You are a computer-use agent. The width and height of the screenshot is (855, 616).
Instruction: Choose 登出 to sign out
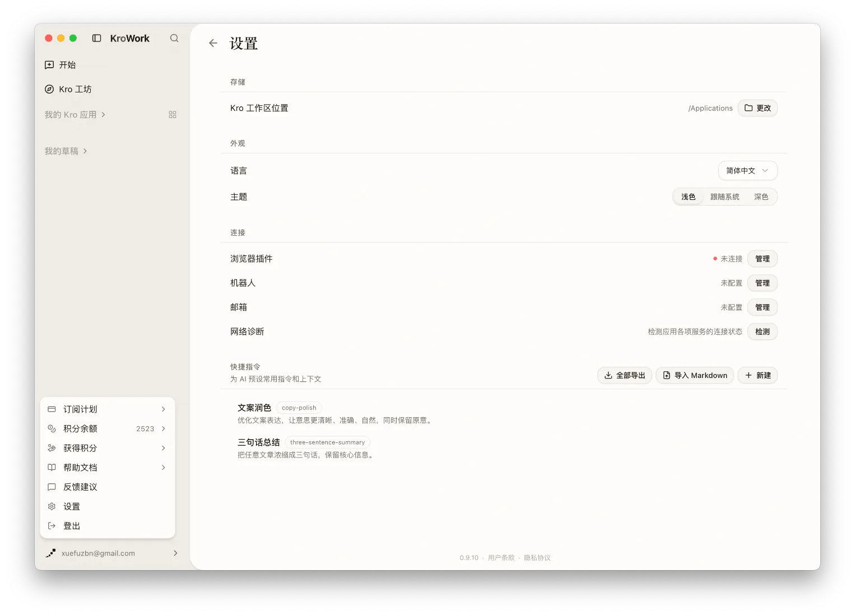[x=108, y=526]
